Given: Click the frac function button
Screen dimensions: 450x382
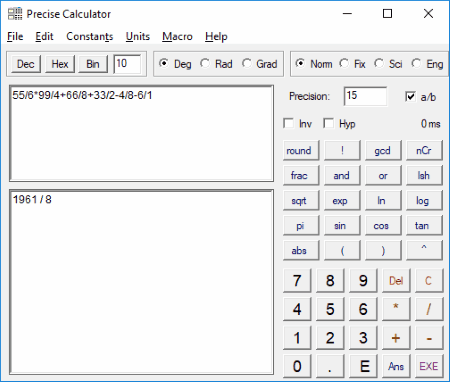Looking at the screenshot, I should [x=301, y=176].
